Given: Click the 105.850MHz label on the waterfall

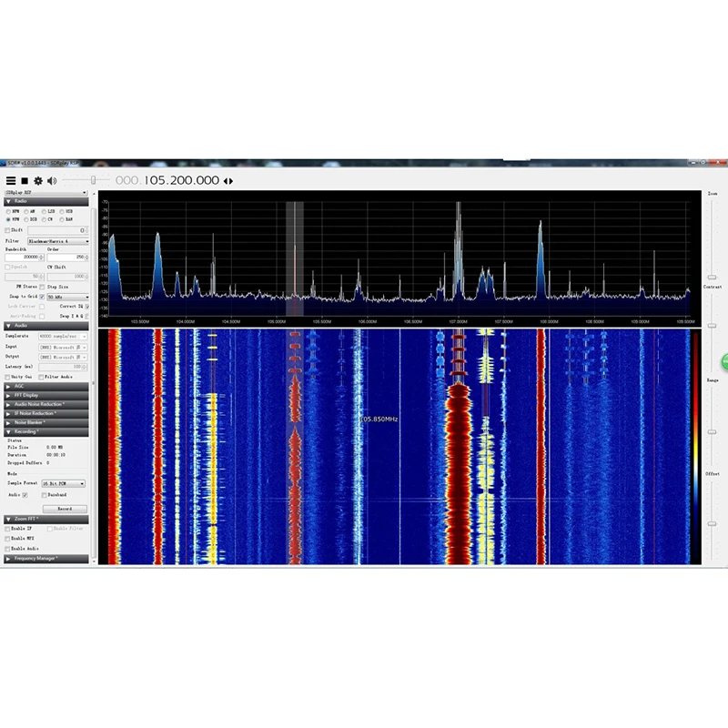Looking at the screenshot, I should coord(379,420).
